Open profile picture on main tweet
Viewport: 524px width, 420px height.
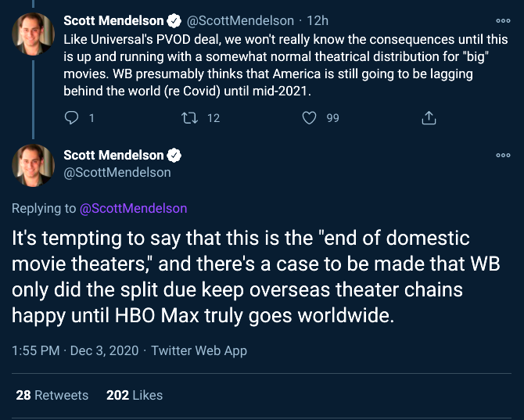pyautogui.click(x=33, y=163)
